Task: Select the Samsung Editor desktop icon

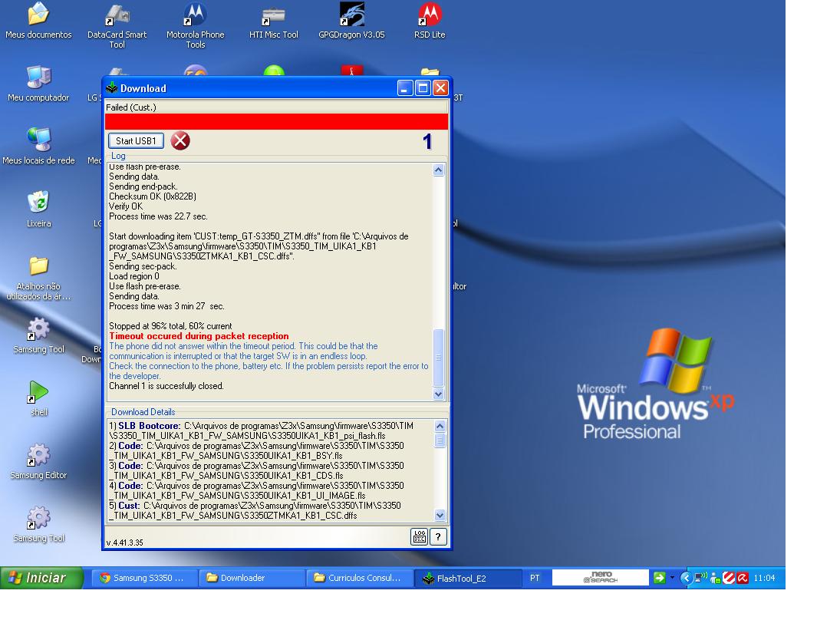Action: pyautogui.click(x=38, y=462)
